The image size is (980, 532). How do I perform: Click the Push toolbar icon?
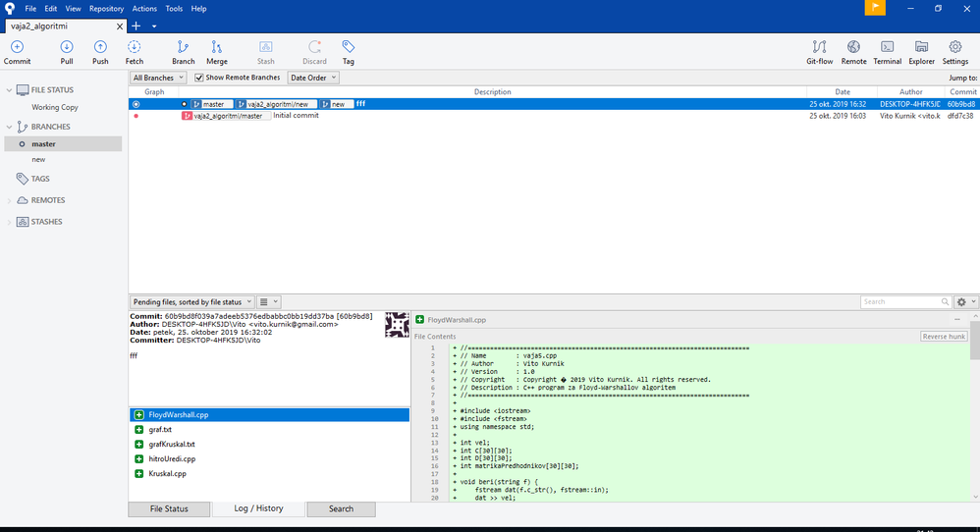pyautogui.click(x=100, y=47)
